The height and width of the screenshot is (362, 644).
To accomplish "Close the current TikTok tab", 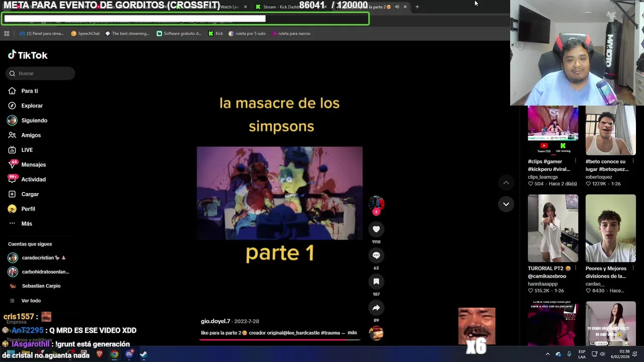I will pos(405,7).
